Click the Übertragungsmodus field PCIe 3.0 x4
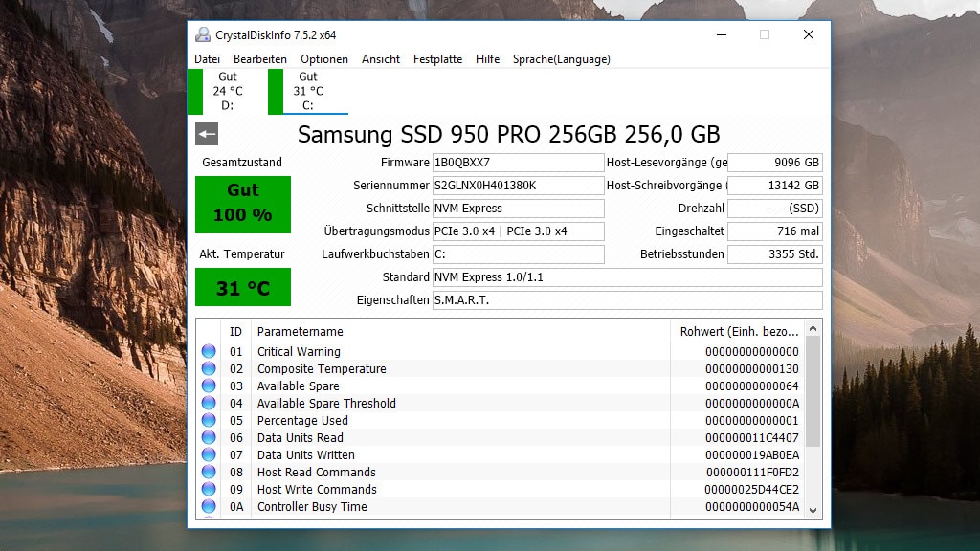The width and height of the screenshot is (980, 551). [x=518, y=231]
